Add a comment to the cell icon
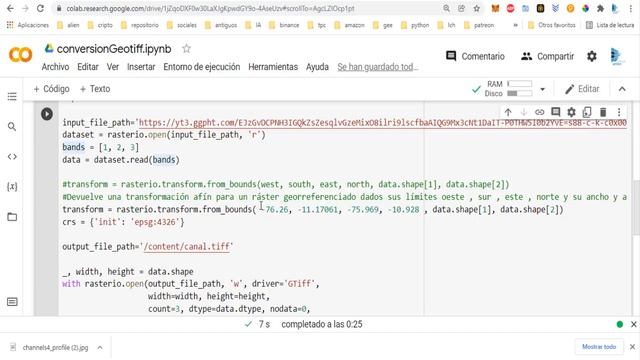 [x=556, y=112]
